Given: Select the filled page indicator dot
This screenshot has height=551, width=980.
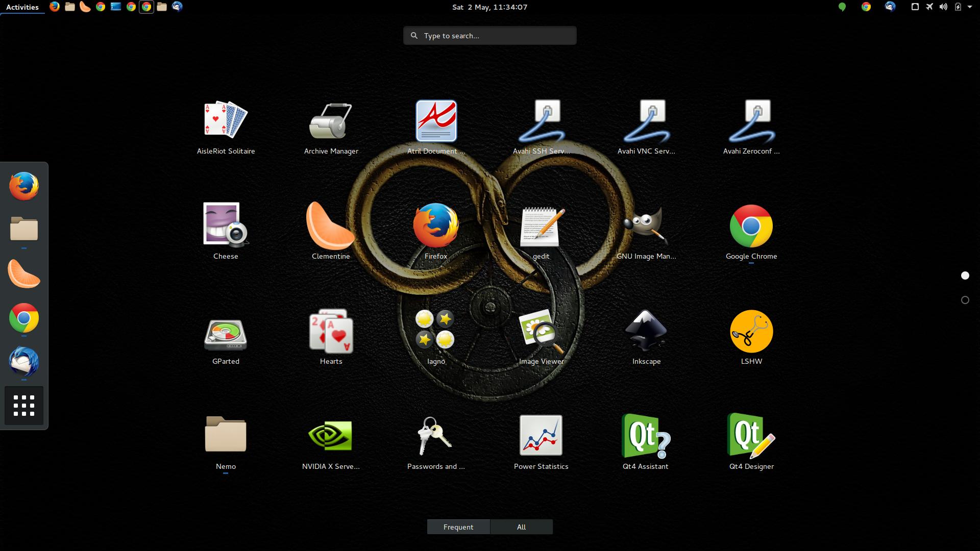Looking at the screenshot, I should (x=965, y=275).
